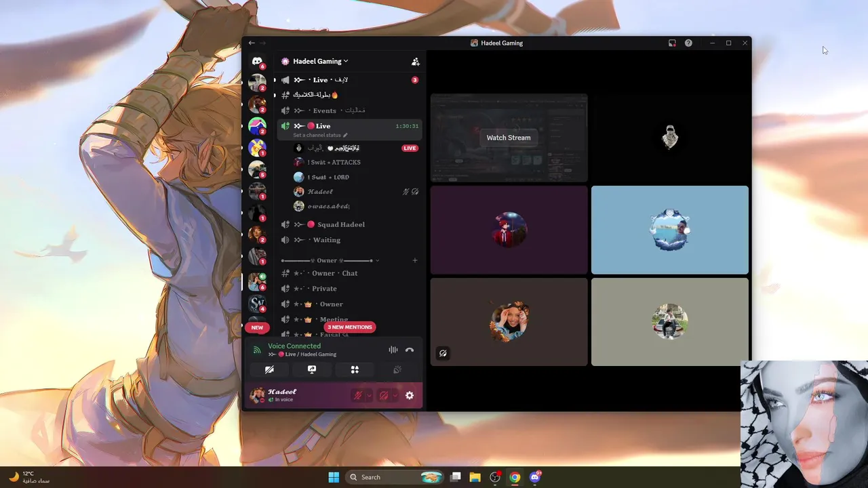Join the crown Owner voice channel

coord(349,304)
